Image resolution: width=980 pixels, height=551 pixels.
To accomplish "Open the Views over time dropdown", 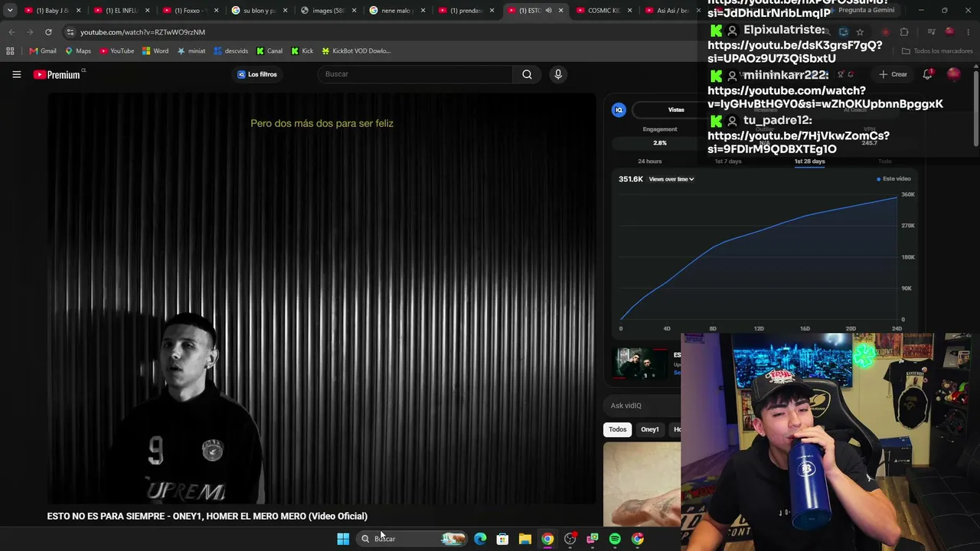I will (x=671, y=179).
